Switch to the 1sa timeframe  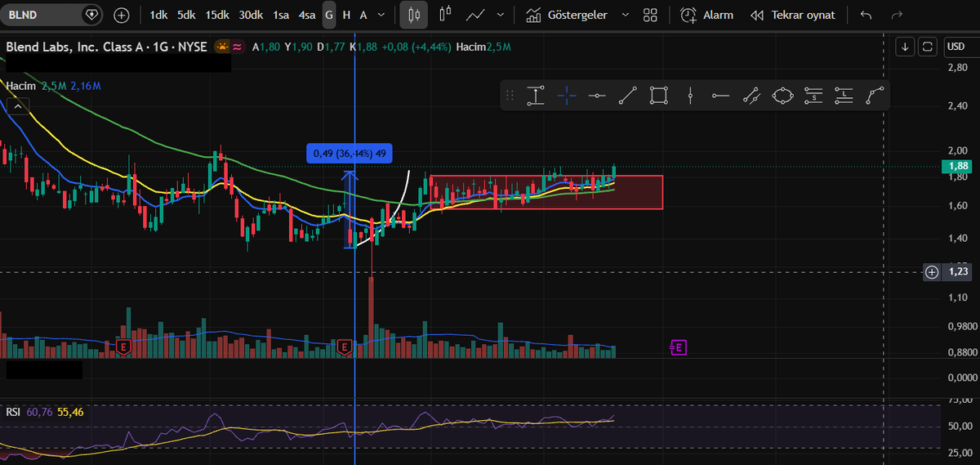281,15
